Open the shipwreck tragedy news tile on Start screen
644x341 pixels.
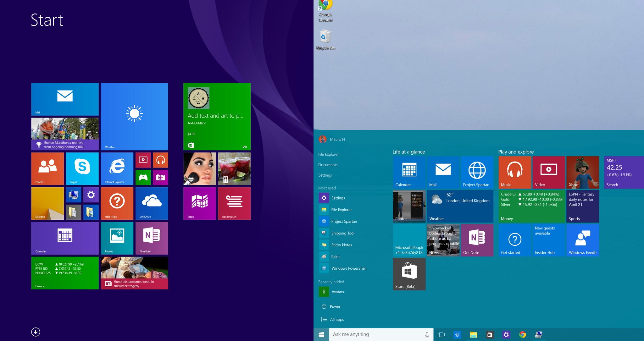pos(134,273)
